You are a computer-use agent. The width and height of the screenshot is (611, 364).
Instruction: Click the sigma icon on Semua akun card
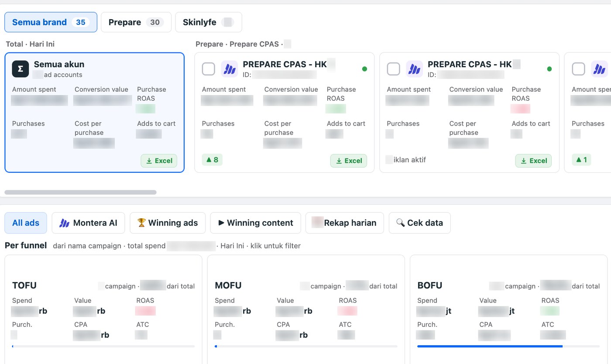pos(21,69)
